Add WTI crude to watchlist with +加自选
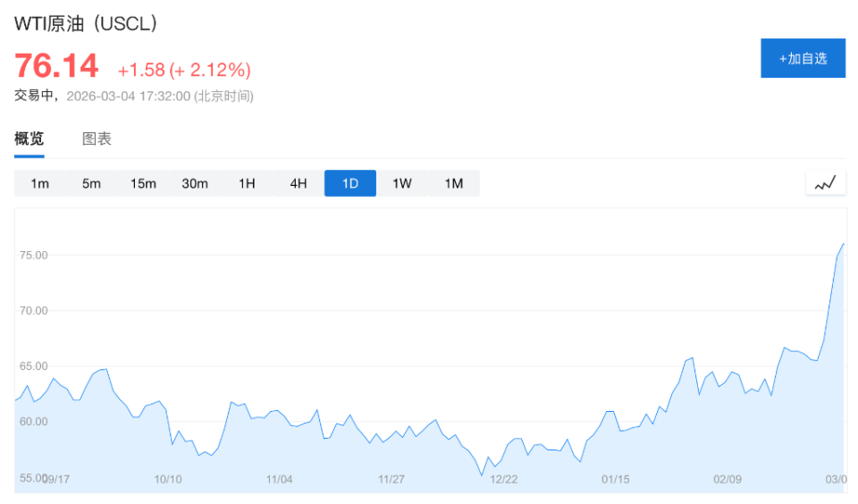The width and height of the screenshot is (858, 504). 803,59
